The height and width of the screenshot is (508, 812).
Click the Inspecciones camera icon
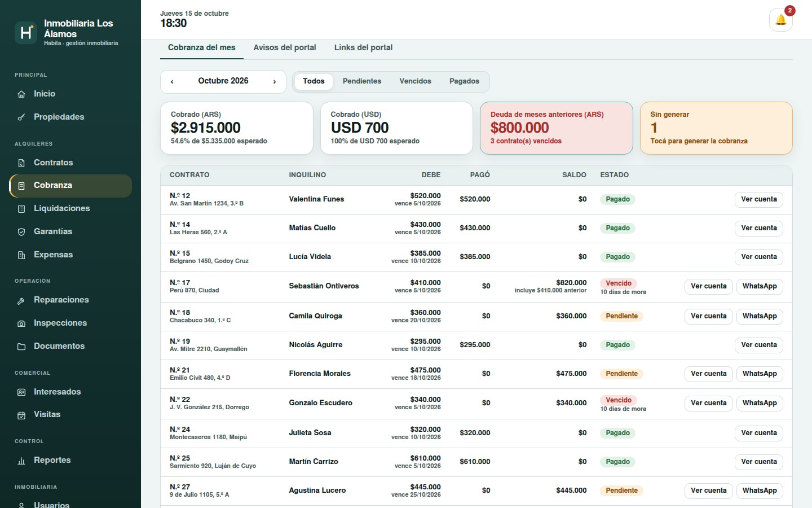(x=21, y=323)
